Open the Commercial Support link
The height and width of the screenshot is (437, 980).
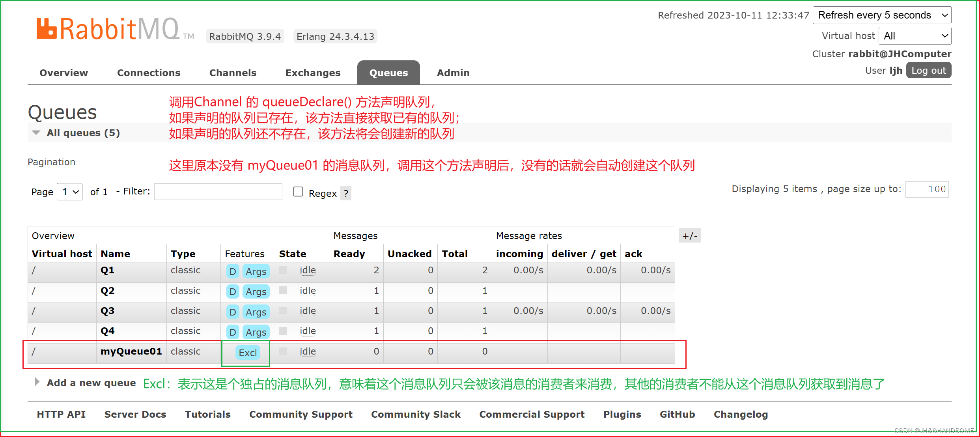(532, 414)
